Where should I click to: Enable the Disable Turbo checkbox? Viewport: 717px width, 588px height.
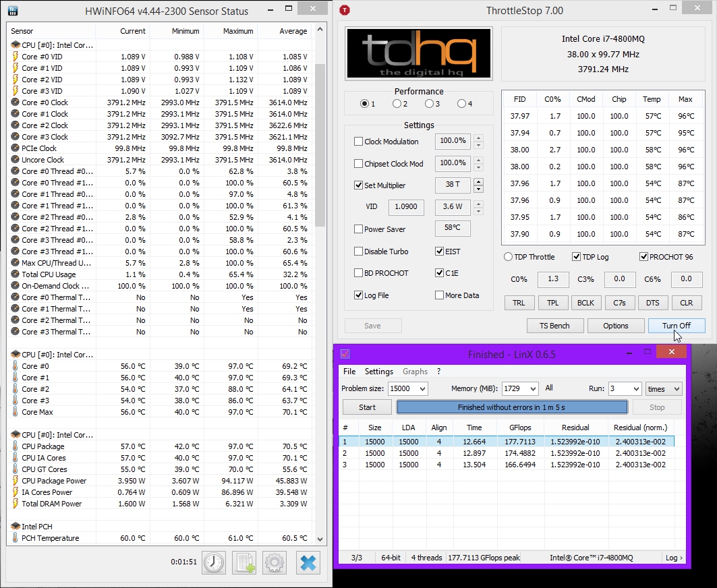(x=359, y=251)
